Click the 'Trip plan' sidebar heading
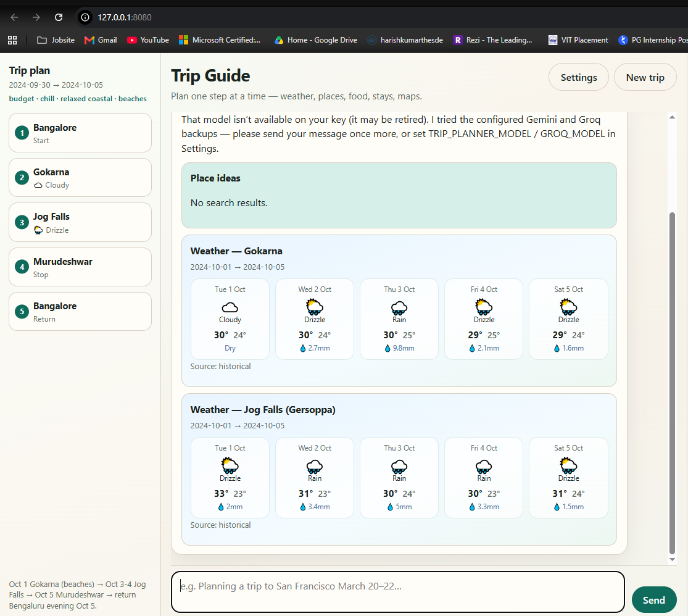 30,71
